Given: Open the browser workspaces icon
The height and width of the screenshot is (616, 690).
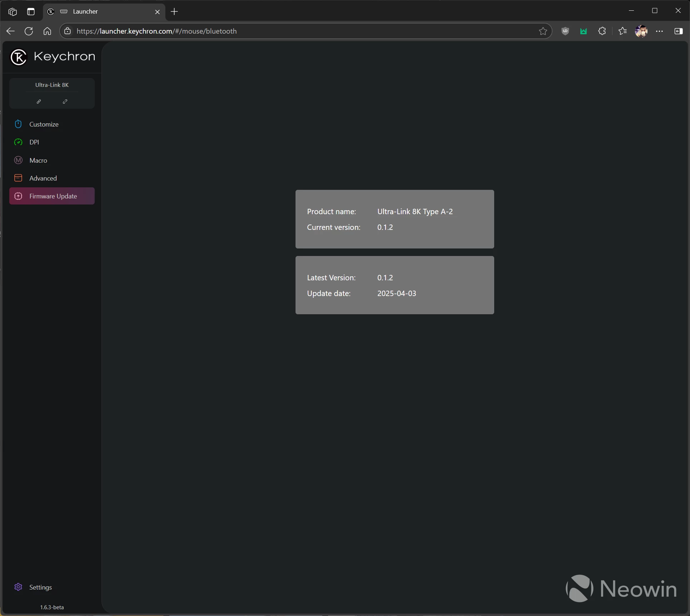Looking at the screenshot, I should pos(13,11).
